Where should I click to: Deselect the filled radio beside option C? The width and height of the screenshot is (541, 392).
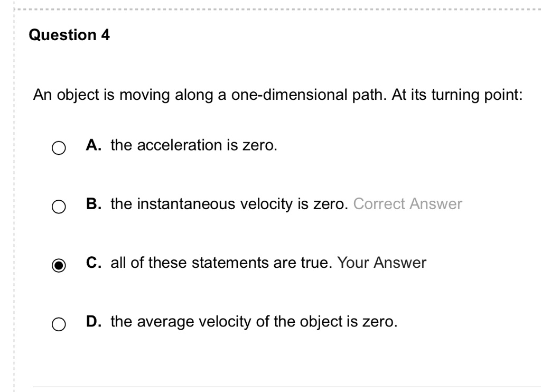coord(58,265)
